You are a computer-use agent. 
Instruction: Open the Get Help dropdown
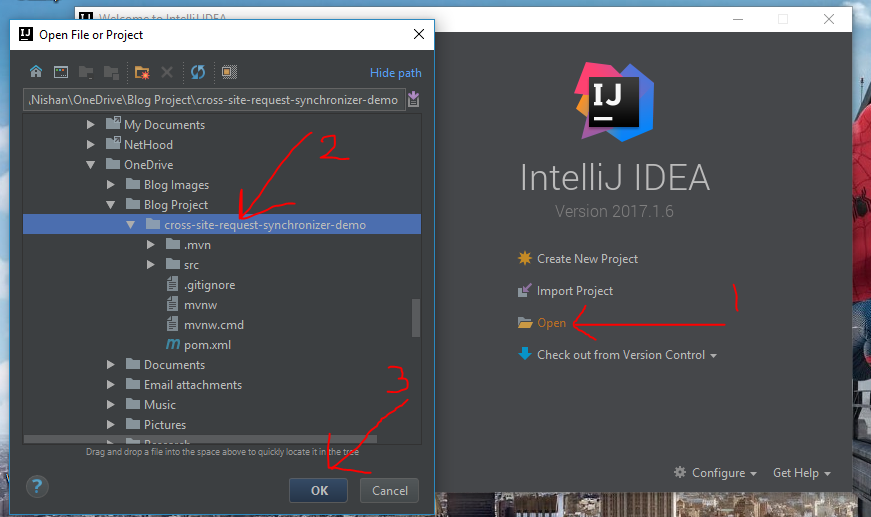(x=802, y=473)
